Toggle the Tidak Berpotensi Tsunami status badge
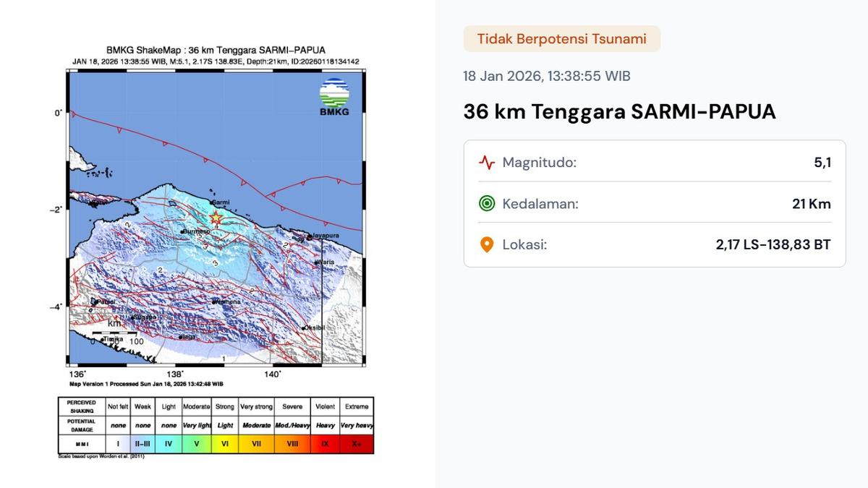The width and height of the screenshot is (868, 488). pyautogui.click(x=561, y=38)
